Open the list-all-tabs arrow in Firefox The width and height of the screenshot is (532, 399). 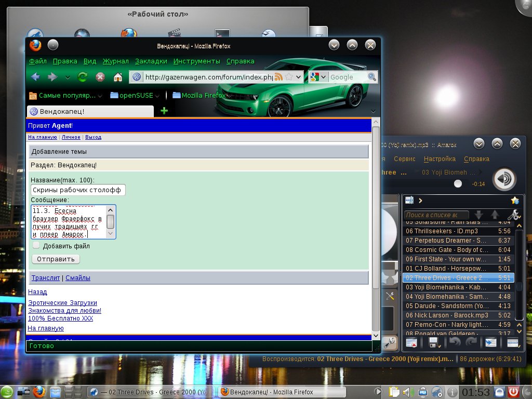coord(373,111)
